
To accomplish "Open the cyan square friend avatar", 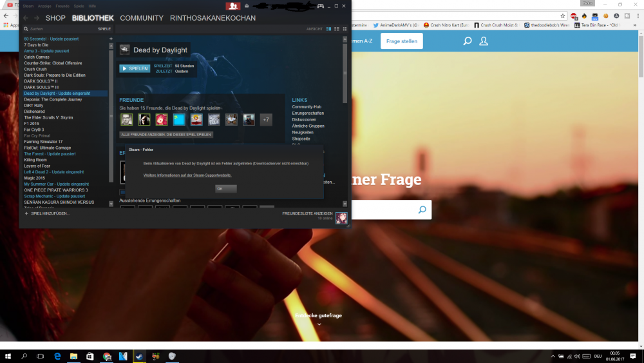I will tap(179, 120).
